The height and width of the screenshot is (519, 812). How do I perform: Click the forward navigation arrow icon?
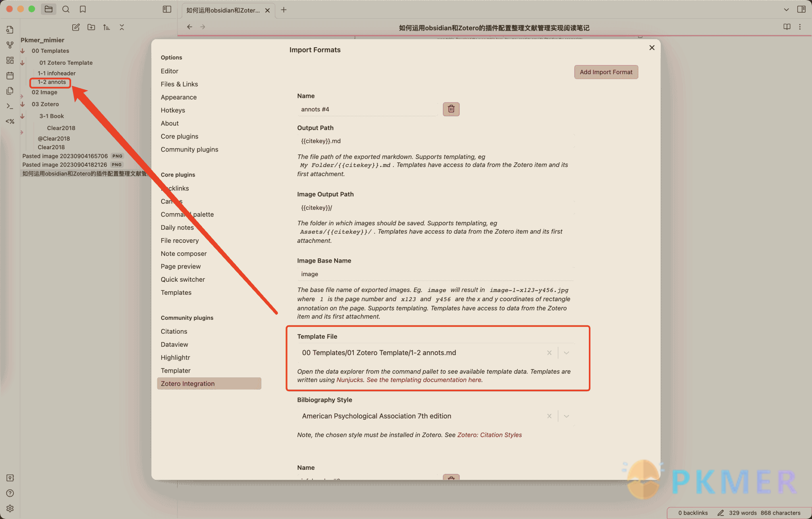(203, 27)
